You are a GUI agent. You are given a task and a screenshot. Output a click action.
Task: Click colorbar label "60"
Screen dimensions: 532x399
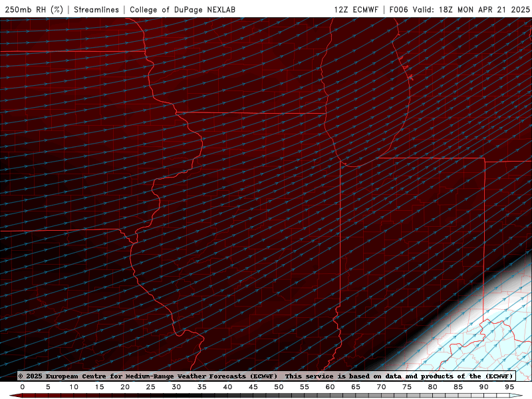tap(330, 387)
